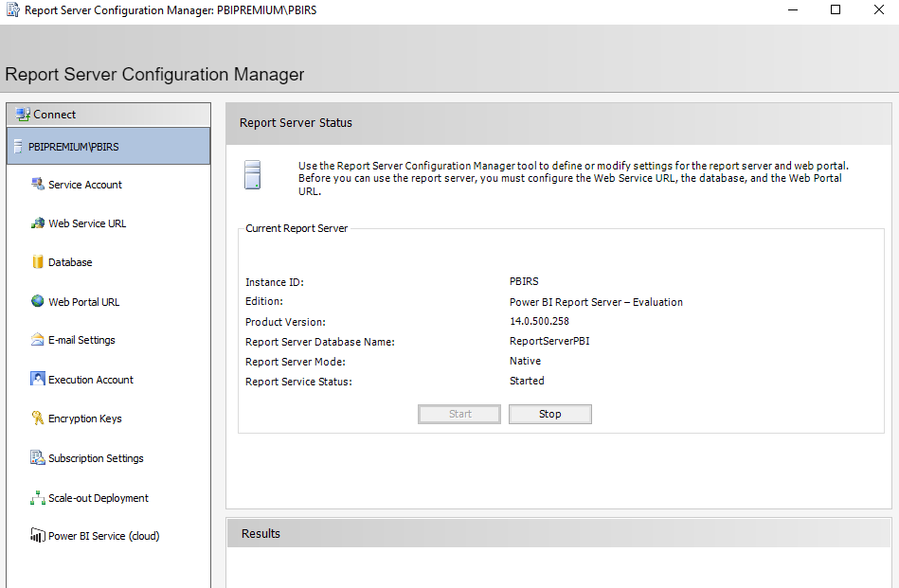The width and height of the screenshot is (899, 588).
Task: Click the Results section header
Action: (x=260, y=533)
